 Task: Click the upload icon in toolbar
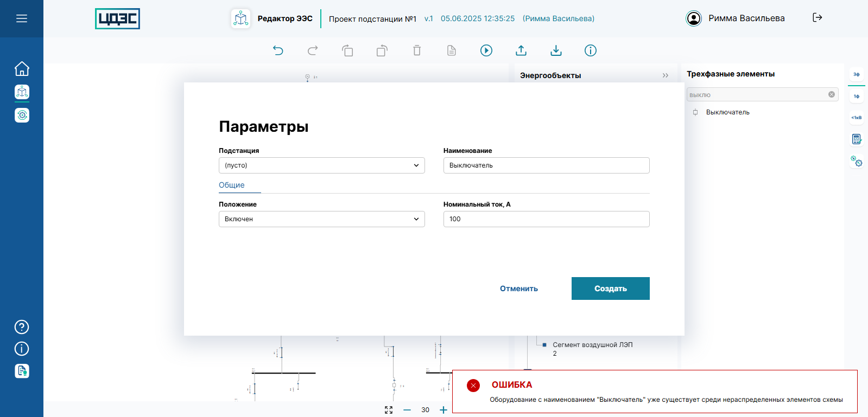(521, 50)
